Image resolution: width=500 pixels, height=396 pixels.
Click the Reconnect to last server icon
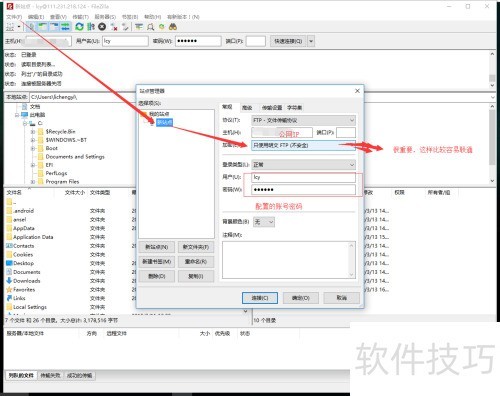click(125, 27)
